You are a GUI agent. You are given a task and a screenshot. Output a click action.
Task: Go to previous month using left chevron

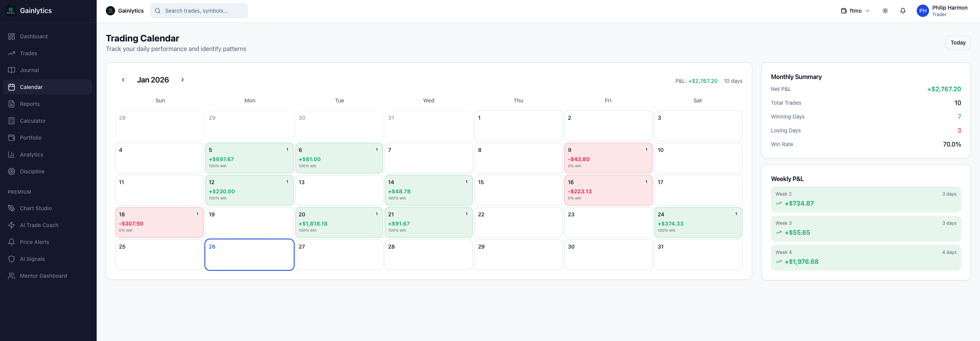123,80
